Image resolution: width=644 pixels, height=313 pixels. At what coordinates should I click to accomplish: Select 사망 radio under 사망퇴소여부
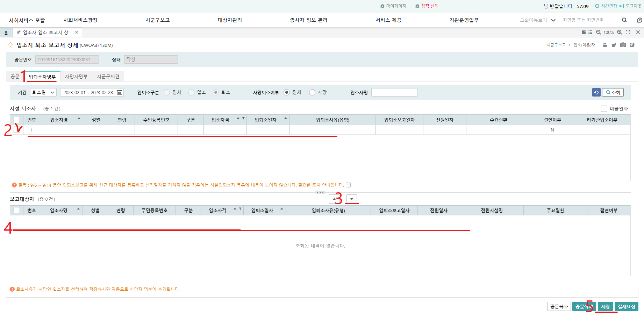(312, 92)
